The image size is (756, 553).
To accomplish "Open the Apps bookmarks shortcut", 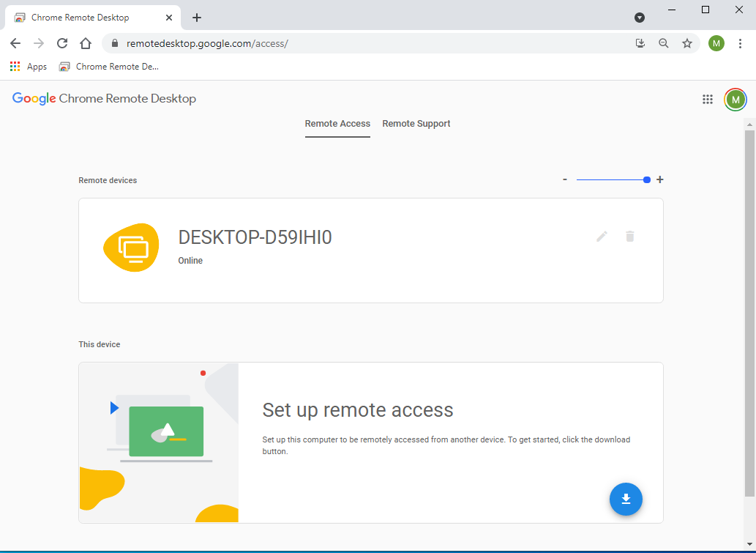I will click(29, 67).
